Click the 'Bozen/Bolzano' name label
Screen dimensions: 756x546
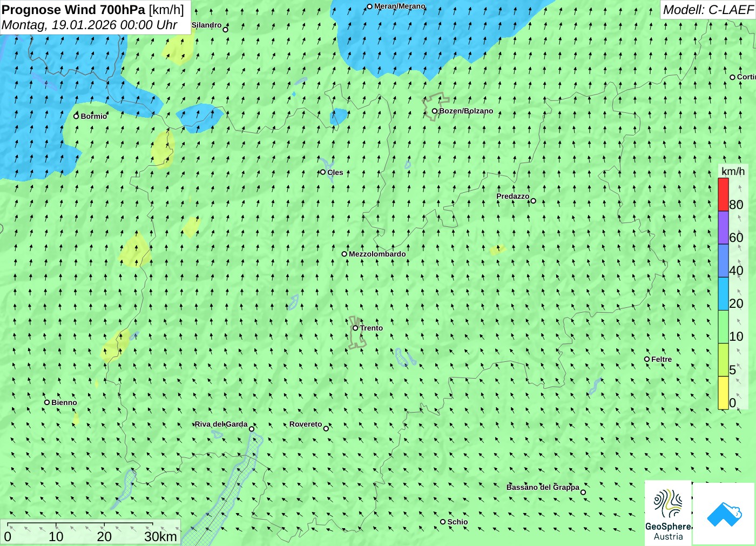pos(466,111)
